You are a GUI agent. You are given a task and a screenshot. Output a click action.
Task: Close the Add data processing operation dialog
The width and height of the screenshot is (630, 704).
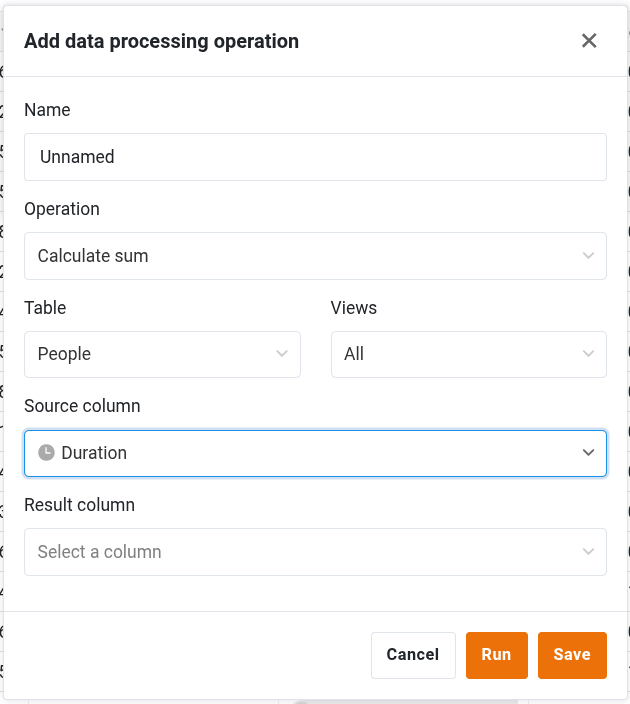pyautogui.click(x=589, y=41)
